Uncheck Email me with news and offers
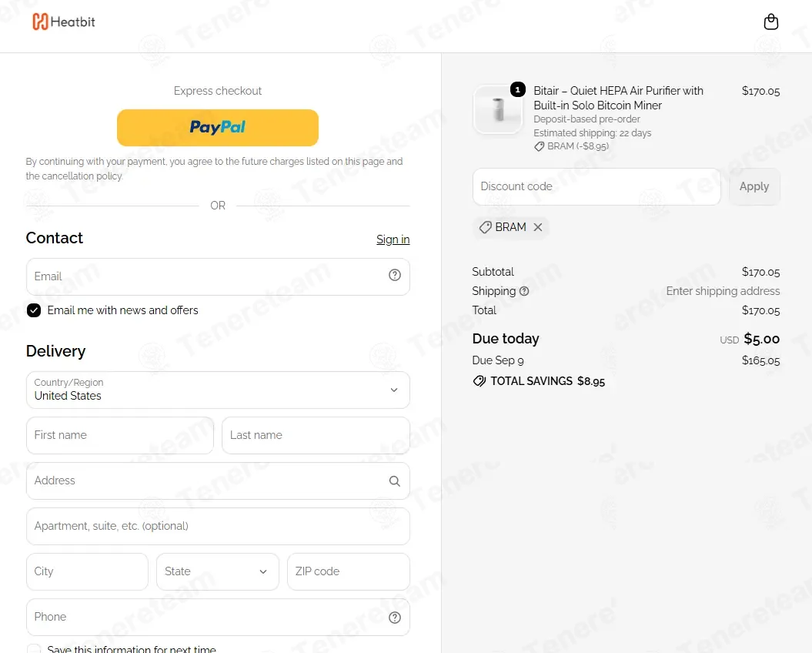 coord(34,310)
